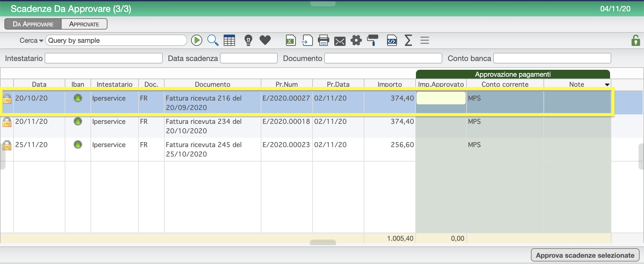Toggle the green padlock icon
This screenshot has height=264, width=644.
pyautogui.click(x=636, y=40)
